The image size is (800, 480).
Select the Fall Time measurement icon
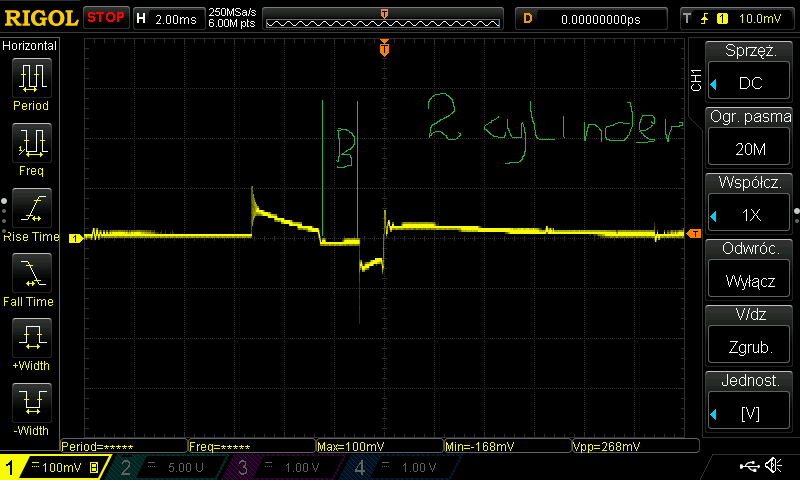click(x=32, y=273)
